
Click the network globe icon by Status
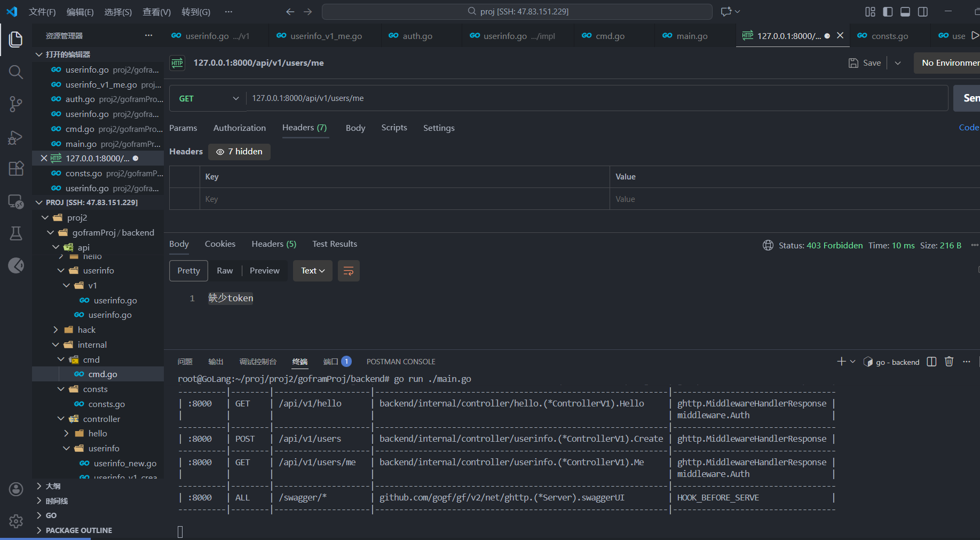[768, 245]
